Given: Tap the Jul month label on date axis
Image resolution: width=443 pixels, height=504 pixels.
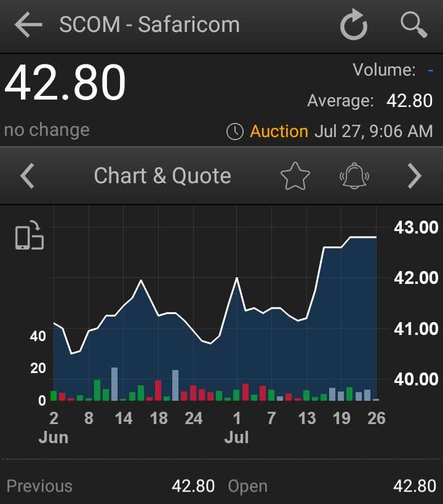Looking at the screenshot, I should click(237, 438).
